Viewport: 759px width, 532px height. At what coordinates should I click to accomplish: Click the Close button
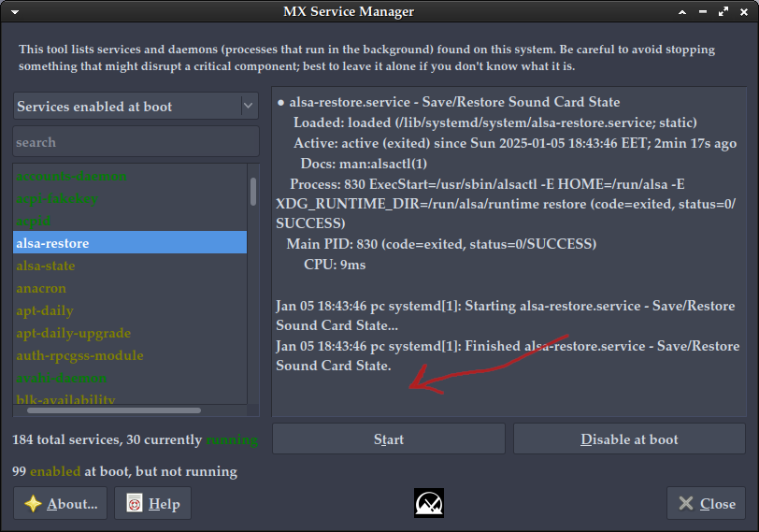(x=706, y=503)
